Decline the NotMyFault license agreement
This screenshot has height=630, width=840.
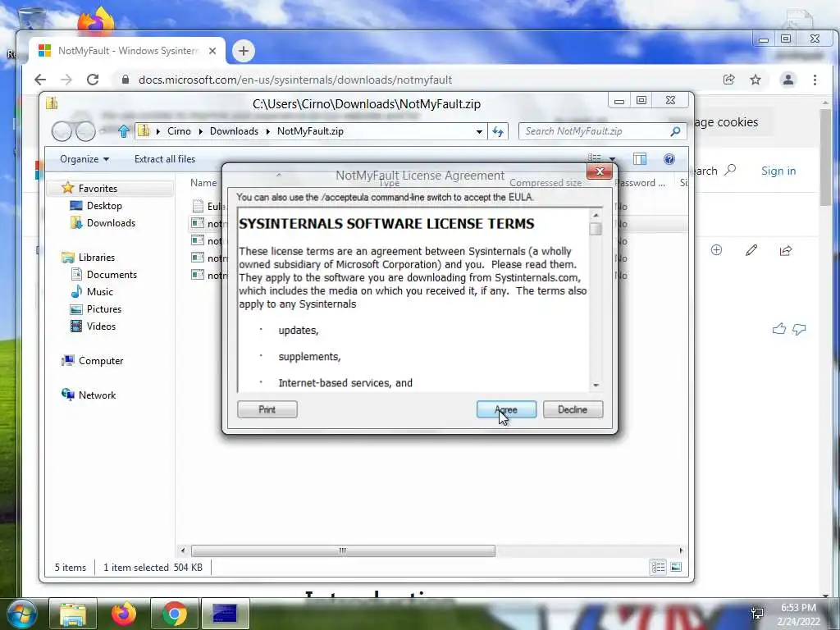tap(573, 409)
